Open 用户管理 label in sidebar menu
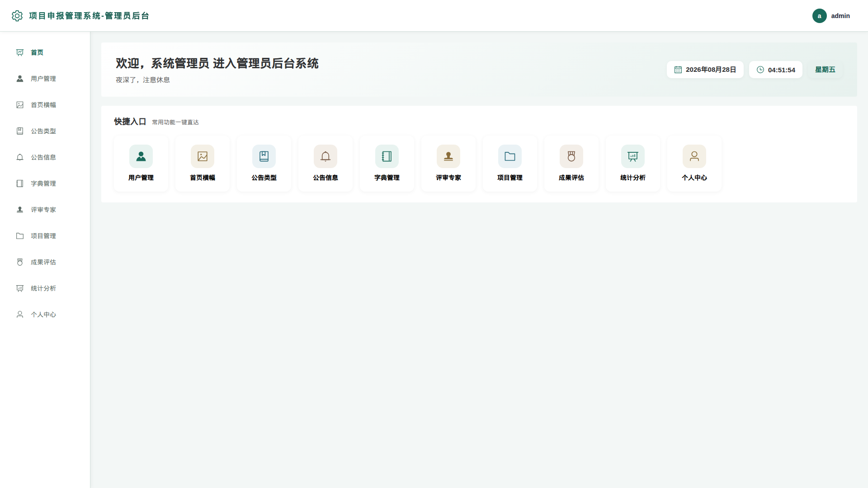Viewport: 868px width, 488px height. [x=43, y=79]
